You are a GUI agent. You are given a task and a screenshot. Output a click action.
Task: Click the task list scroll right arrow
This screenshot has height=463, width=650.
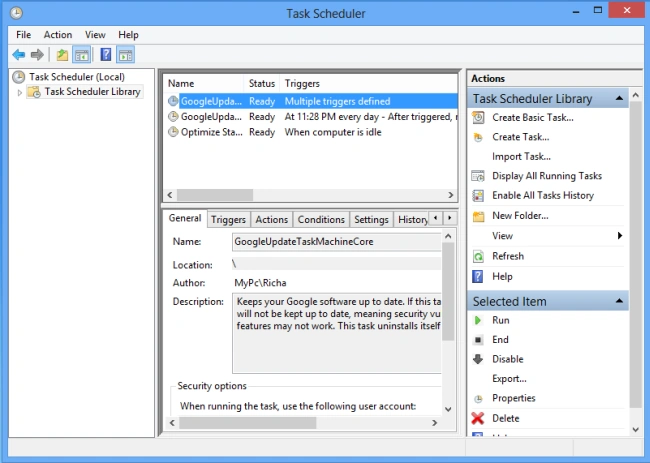pos(451,195)
